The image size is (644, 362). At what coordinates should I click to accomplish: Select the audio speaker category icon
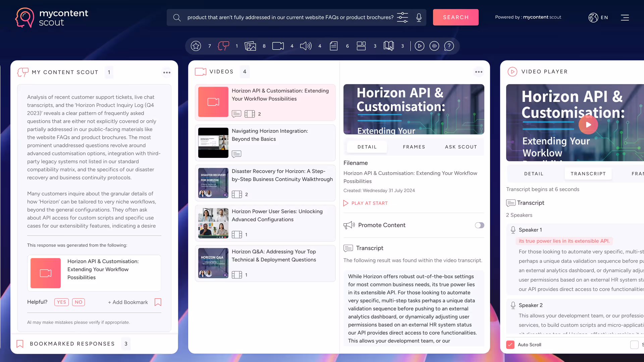tap(306, 46)
